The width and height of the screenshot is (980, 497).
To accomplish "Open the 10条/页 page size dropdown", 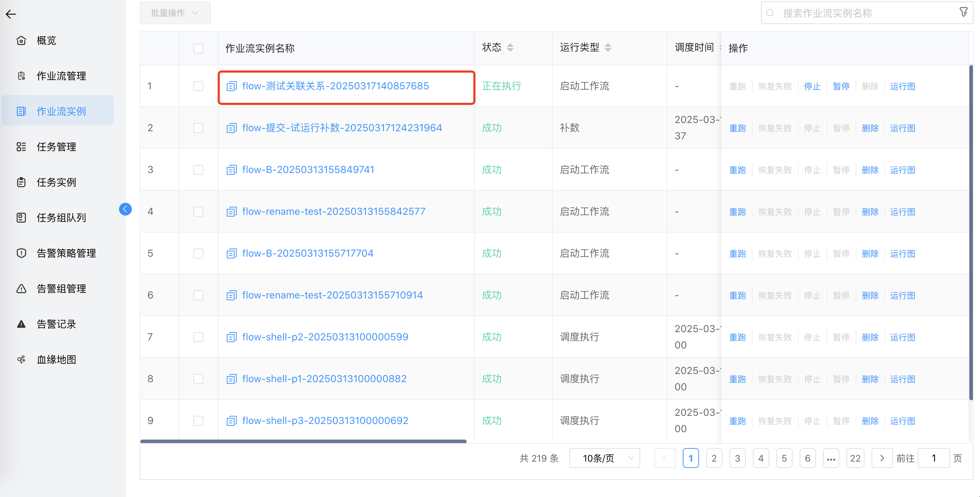I will tap(604, 458).
